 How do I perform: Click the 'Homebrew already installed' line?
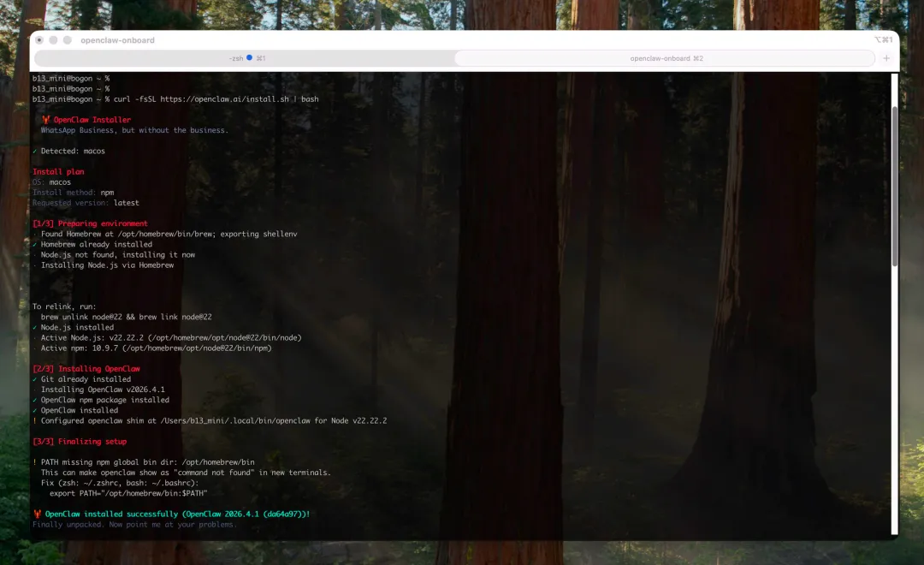pos(92,244)
